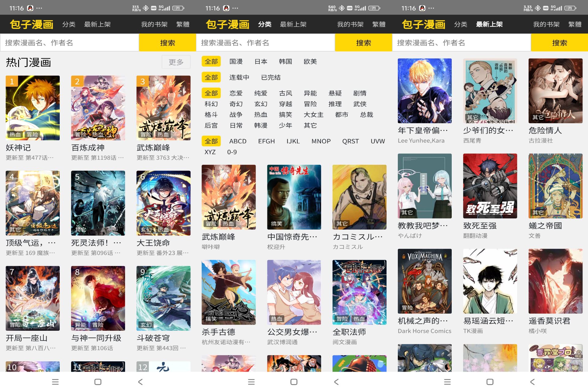Pick 大女主 genre tag
This screenshot has width=588, height=392.
(313, 115)
